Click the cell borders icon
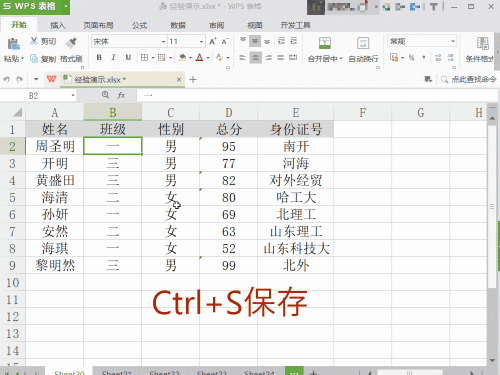The width and height of the screenshot is (500, 375). click(144, 58)
